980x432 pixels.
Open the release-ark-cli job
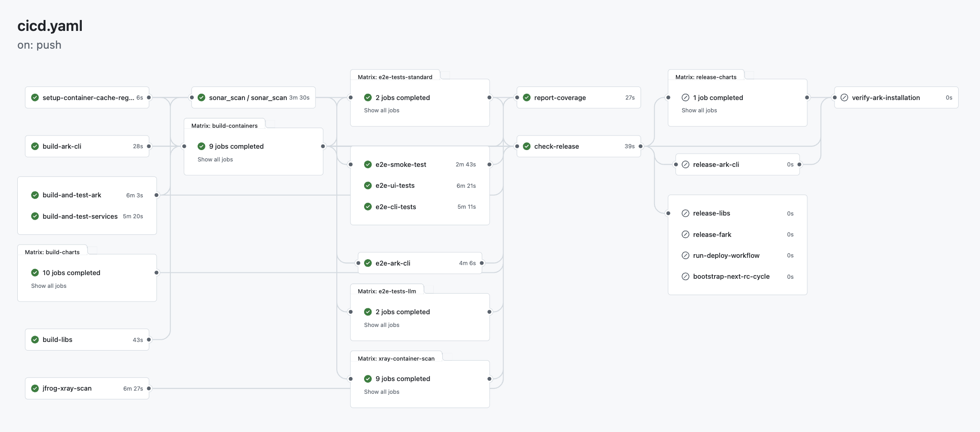(737, 165)
